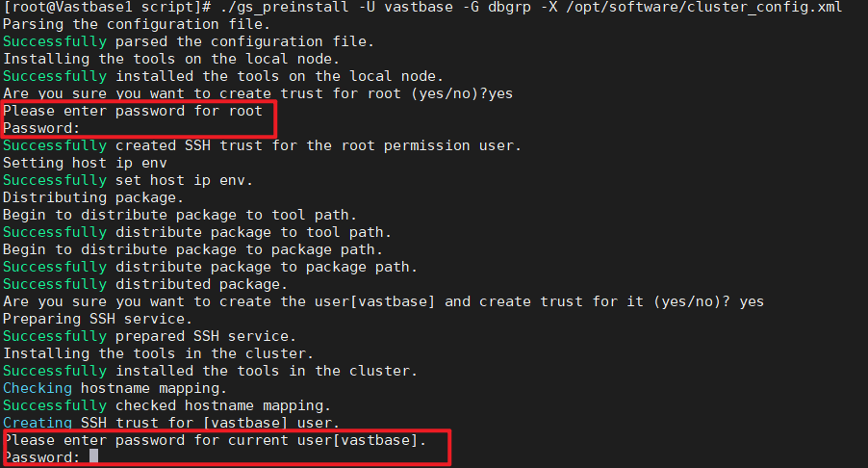Click 'Successfully created SSH trust' line
Viewport: 868px width, 468px height.
pyautogui.click(x=262, y=145)
